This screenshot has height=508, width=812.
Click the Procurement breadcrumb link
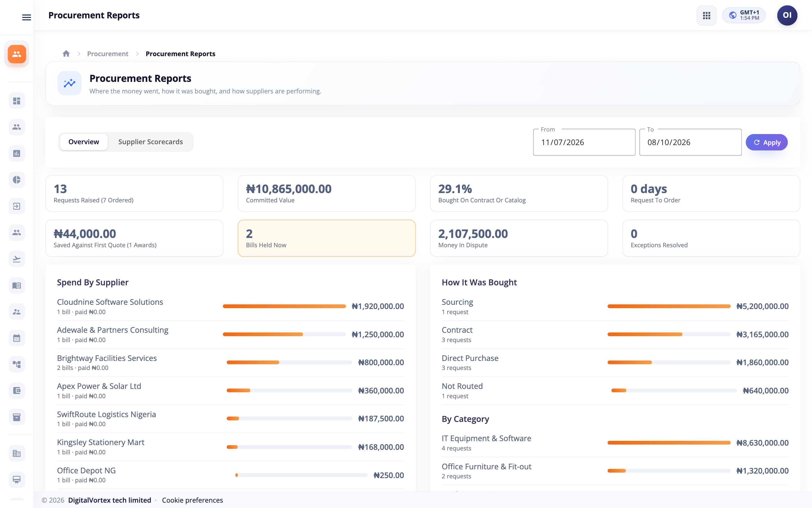(108, 54)
